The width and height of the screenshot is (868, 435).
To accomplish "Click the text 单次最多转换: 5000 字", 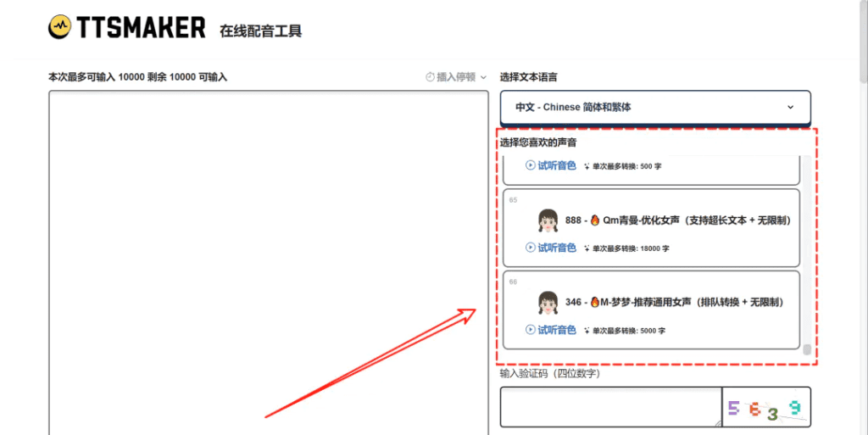I will pyautogui.click(x=629, y=331).
